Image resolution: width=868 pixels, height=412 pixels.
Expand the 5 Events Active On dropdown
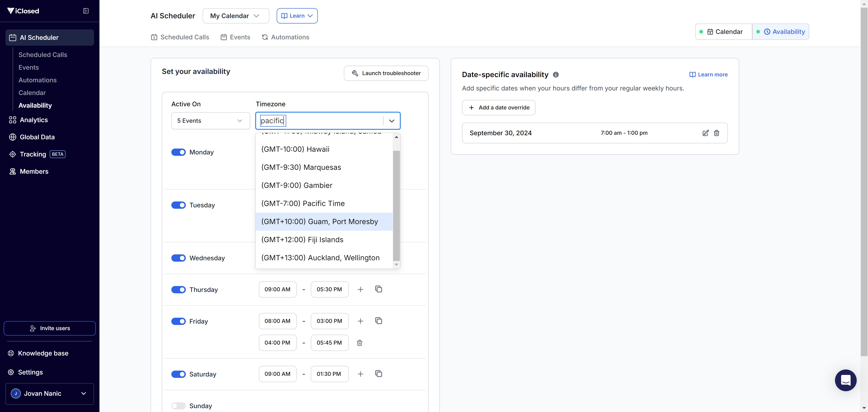(x=210, y=121)
